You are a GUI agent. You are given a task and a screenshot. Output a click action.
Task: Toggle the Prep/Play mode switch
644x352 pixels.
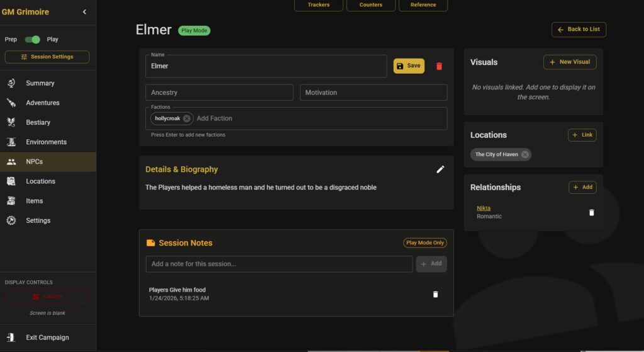pos(32,40)
